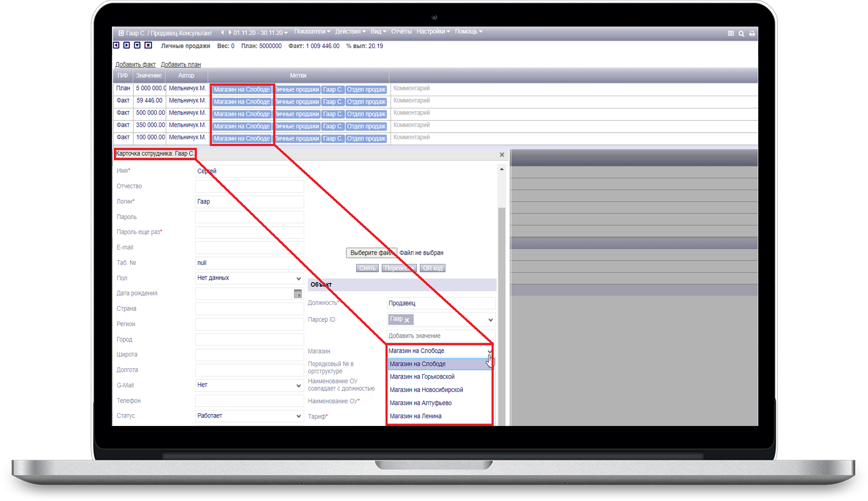The image size is (868, 501).
Task: Click the boxed left-arrow indicator icon
Action: (x=116, y=46)
